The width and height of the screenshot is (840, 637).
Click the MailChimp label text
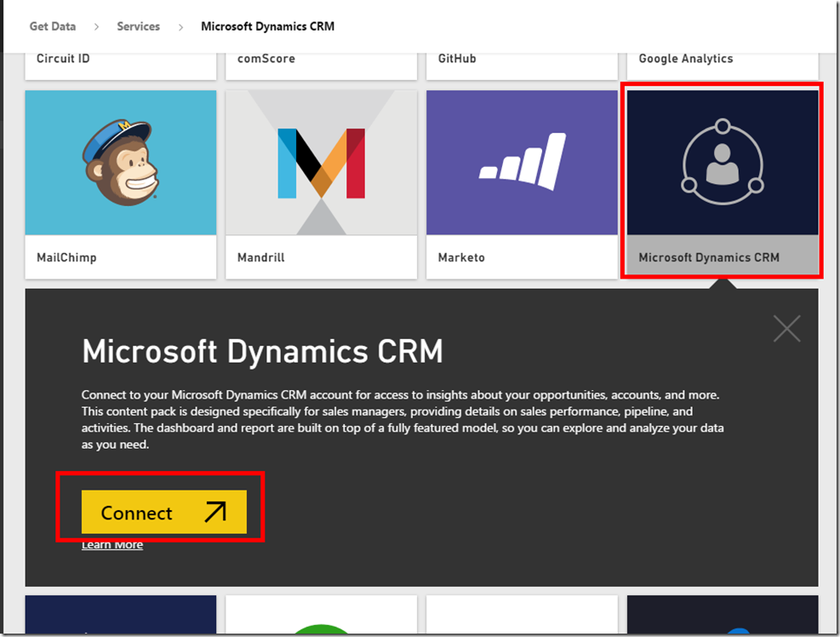[x=66, y=257]
